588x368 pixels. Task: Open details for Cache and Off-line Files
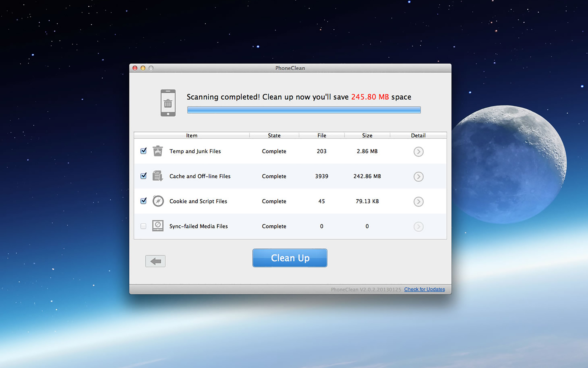(418, 177)
